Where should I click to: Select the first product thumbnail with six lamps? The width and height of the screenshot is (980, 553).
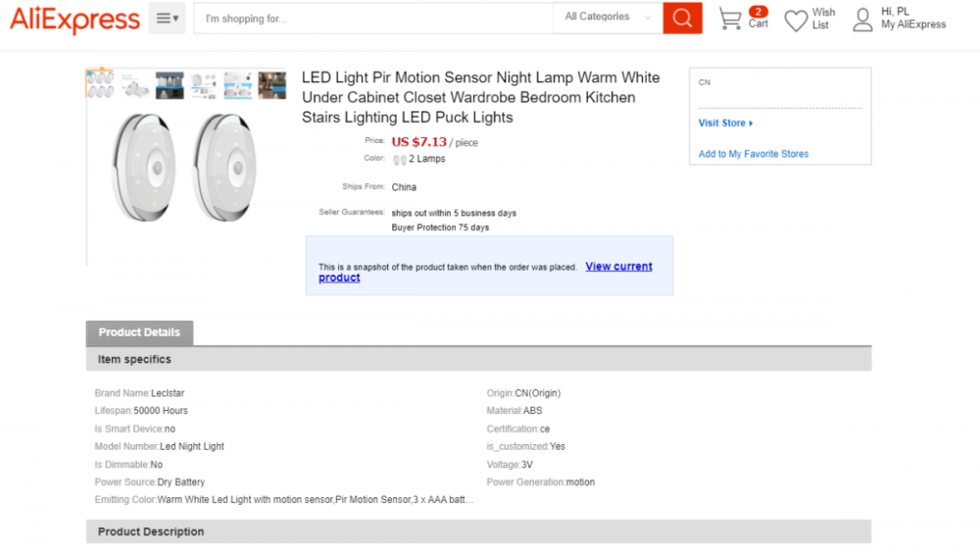click(x=100, y=85)
